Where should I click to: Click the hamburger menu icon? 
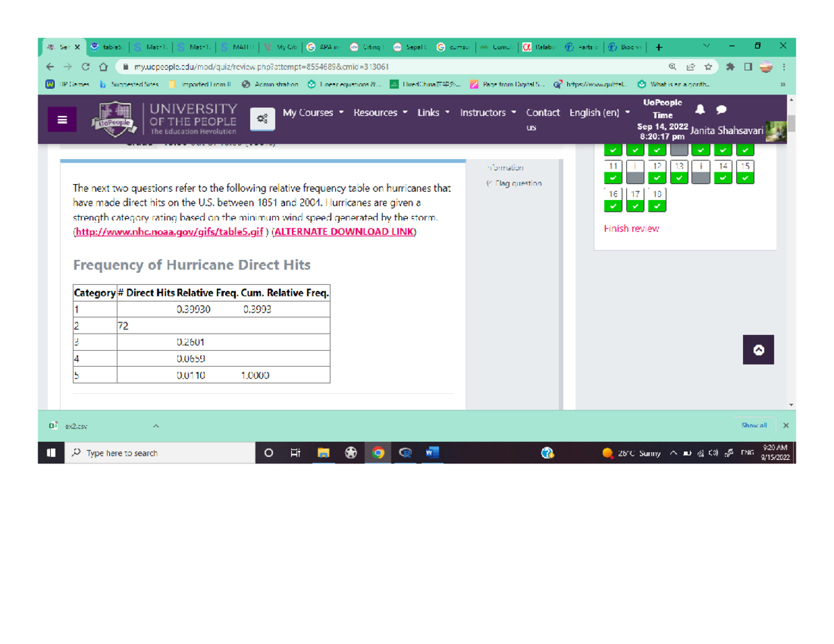point(62,119)
